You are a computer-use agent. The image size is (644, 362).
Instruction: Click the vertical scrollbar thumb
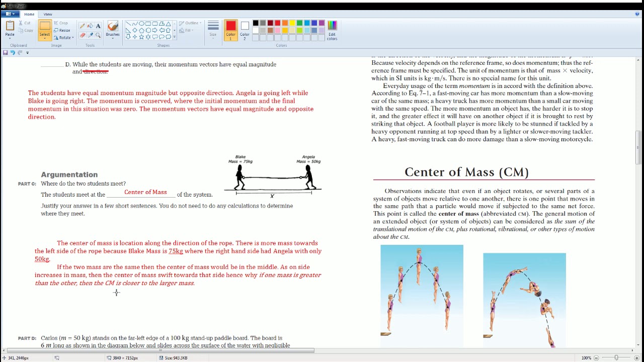pos(638,147)
